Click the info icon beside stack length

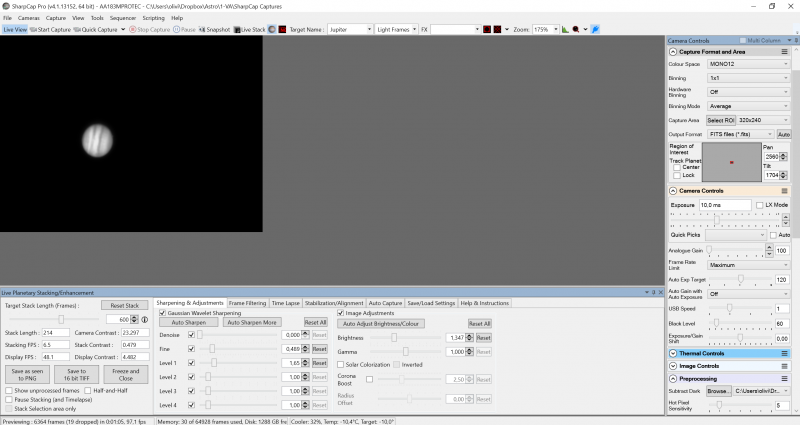click(146, 319)
